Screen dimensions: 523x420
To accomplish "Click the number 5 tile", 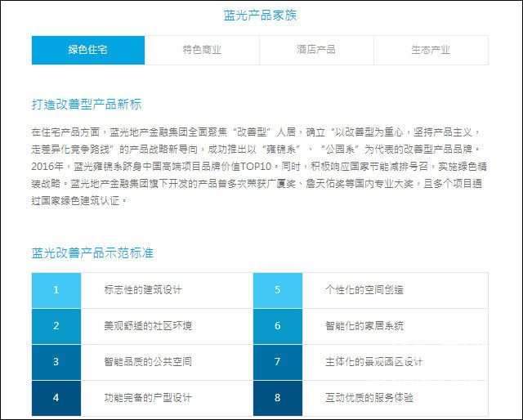I will tap(278, 290).
